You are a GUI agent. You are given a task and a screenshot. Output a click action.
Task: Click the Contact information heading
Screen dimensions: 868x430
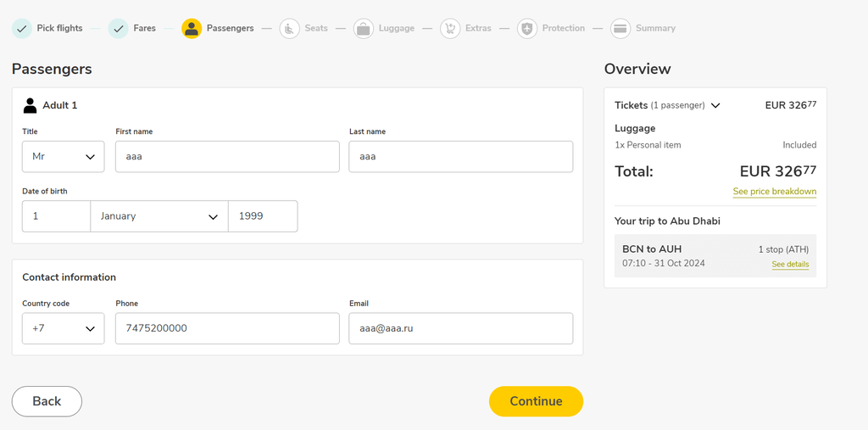coord(70,277)
